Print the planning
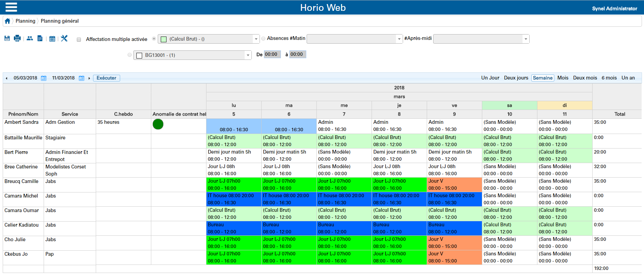Screen dimensions: 644x275 coord(17,39)
